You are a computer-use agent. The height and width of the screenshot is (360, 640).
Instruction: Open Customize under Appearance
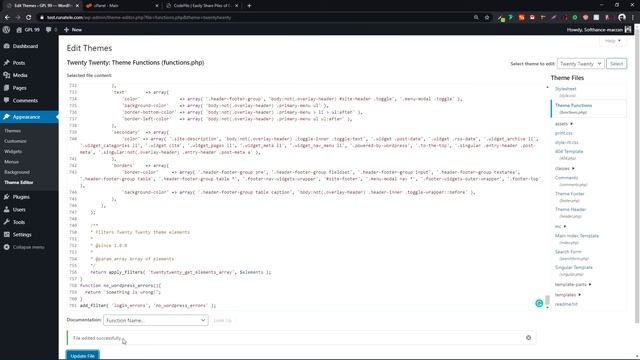[x=15, y=141]
